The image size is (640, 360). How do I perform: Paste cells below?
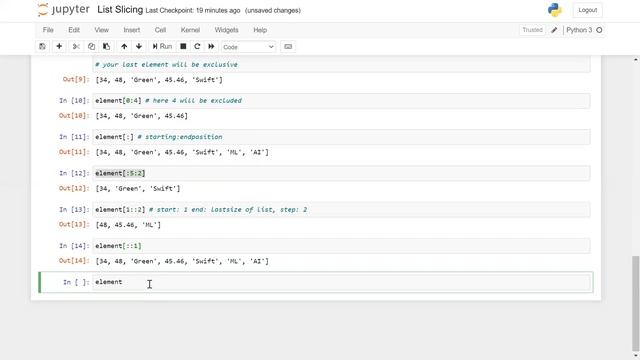(x=107, y=47)
